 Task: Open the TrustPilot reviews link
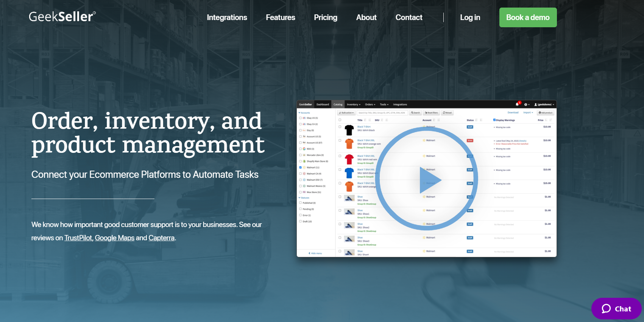[x=78, y=238]
